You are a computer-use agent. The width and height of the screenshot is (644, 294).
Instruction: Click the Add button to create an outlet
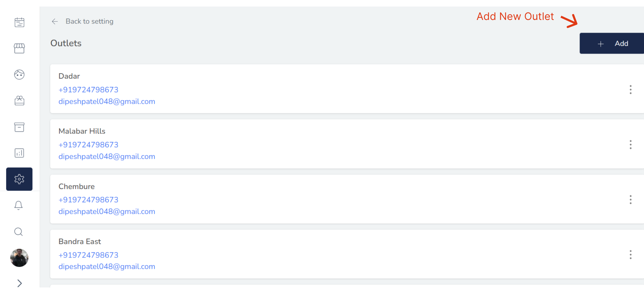coord(616,43)
